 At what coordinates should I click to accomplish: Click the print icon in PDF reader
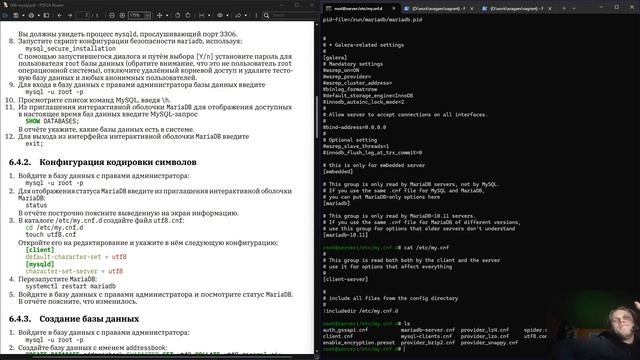pyautogui.click(x=31, y=15)
